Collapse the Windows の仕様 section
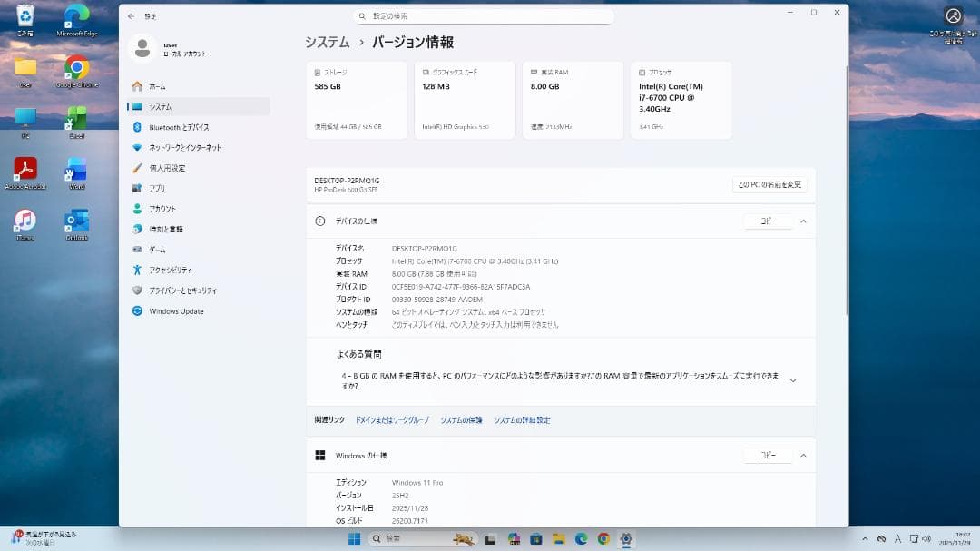 [x=802, y=456]
